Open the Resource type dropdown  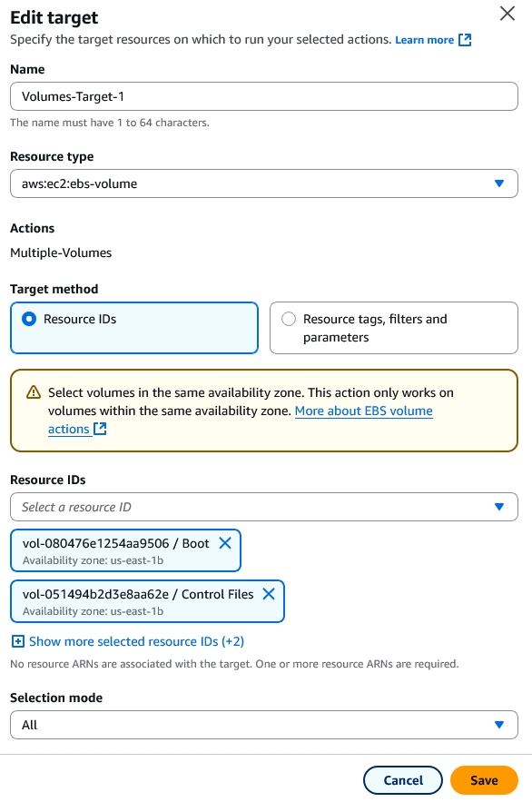coord(263,183)
